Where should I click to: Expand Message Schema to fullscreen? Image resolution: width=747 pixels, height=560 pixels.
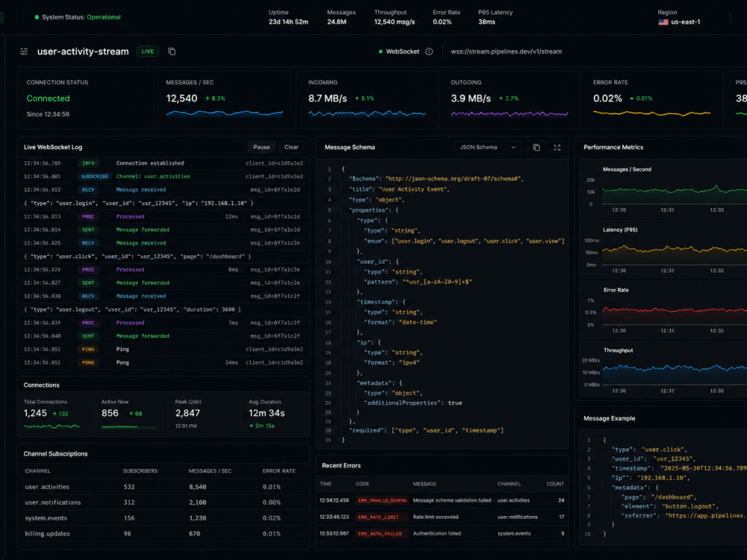[x=557, y=148]
